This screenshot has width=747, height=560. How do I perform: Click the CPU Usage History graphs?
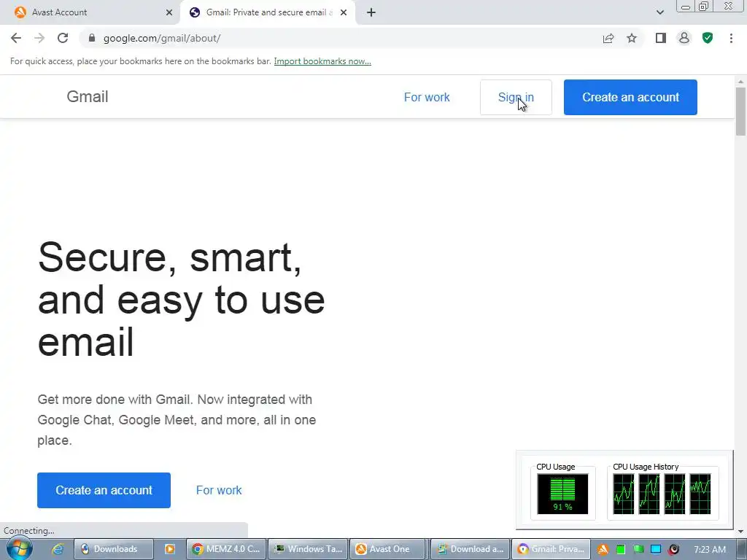click(x=662, y=494)
